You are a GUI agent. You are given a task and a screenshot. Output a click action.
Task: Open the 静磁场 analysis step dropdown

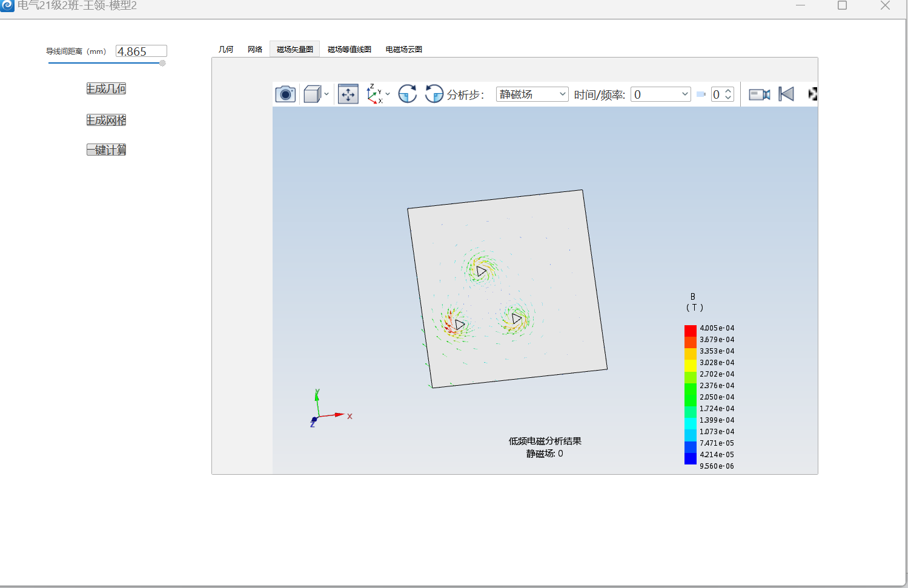(532, 94)
